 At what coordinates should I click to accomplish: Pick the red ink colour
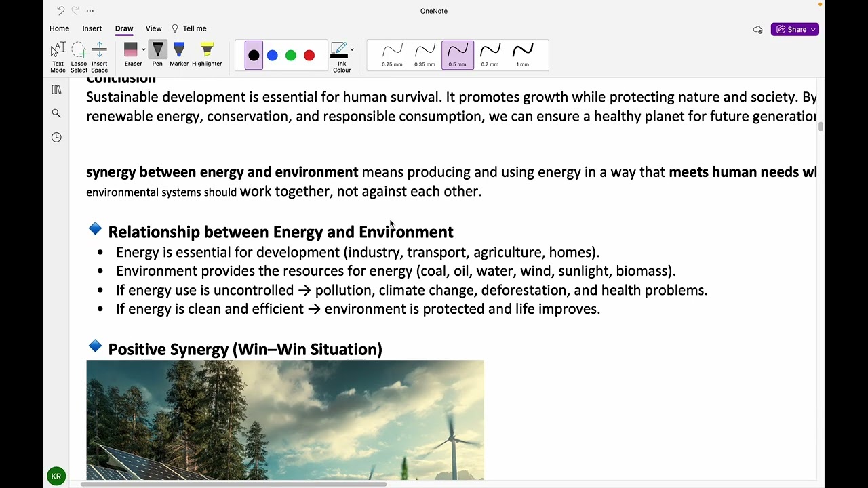click(309, 56)
